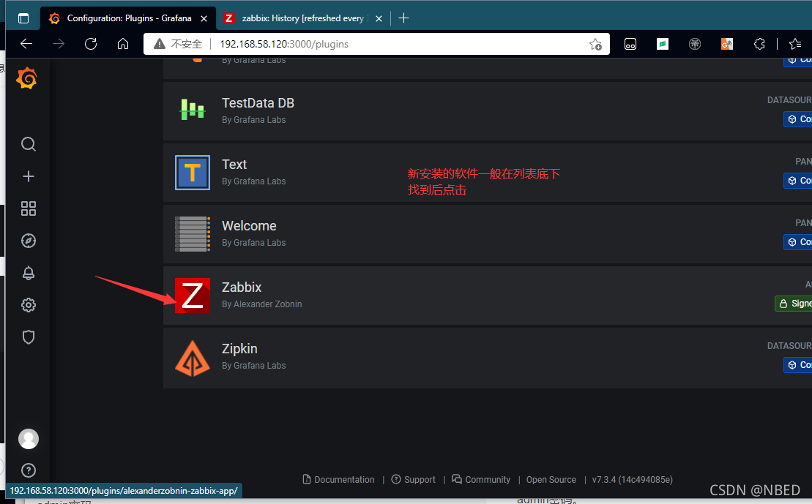The width and height of the screenshot is (812, 504).
Task: Go back with the browser back arrow
Action: pyautogui.click(x=26, y=44)
